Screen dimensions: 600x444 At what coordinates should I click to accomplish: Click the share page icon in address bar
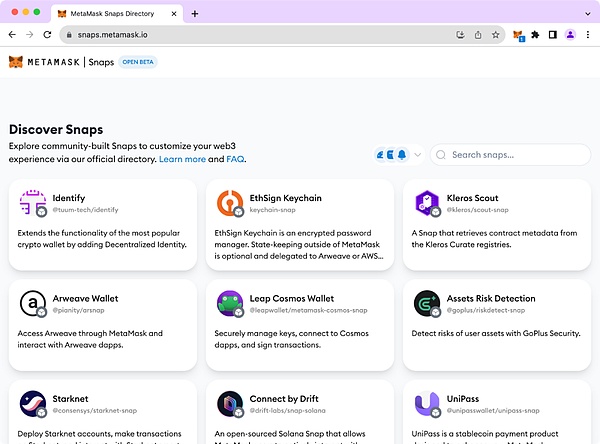click(x=478, y=34)
